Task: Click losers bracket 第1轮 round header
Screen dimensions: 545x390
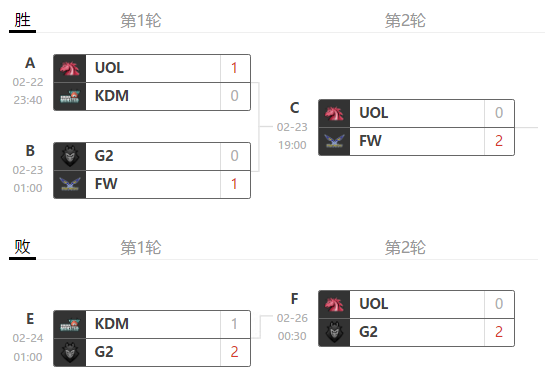Action: point(141,247)
